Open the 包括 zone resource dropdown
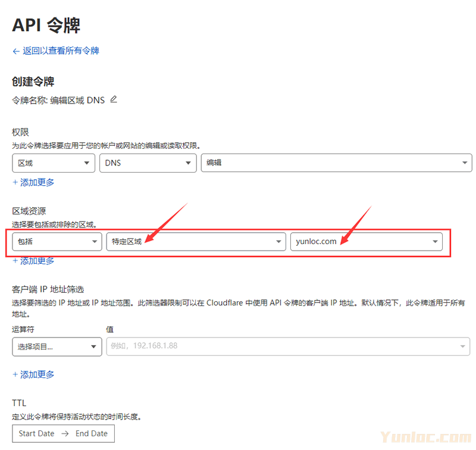This screenshot has width=476, height=450. point(57,241)
